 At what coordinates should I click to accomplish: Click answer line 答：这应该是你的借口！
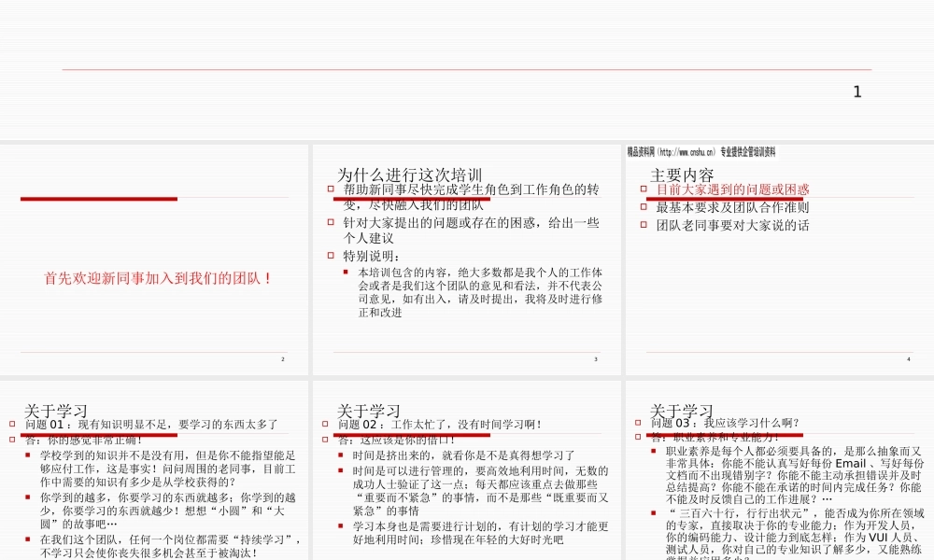coord(397,440)
